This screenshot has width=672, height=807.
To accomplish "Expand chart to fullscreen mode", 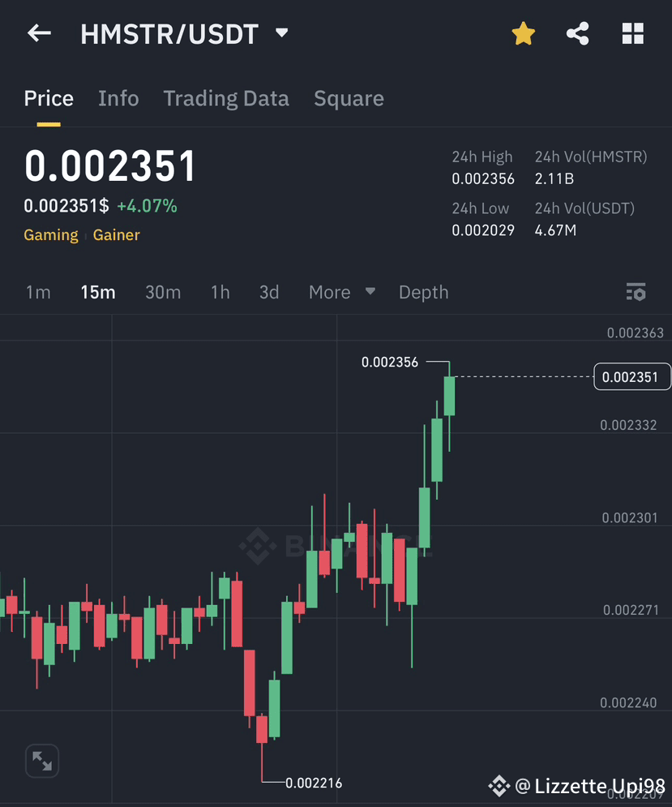I will [x=41, y=761].
